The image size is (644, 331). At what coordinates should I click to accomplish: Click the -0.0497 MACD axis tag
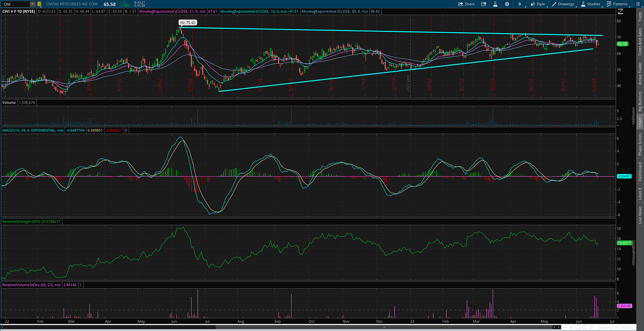pyautogui.click(x=624, y=176)
